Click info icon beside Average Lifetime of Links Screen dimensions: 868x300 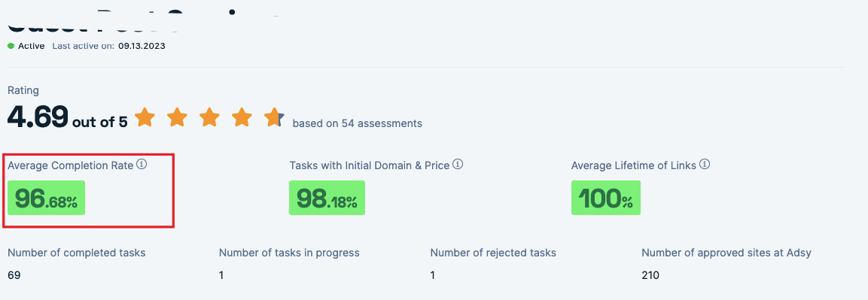point(705,164)
